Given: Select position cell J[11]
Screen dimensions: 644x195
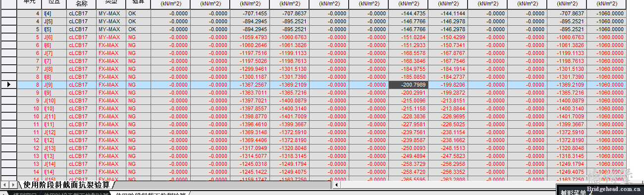Looking at the screenshot, I should pyautogui.click(x=54, y=116).
